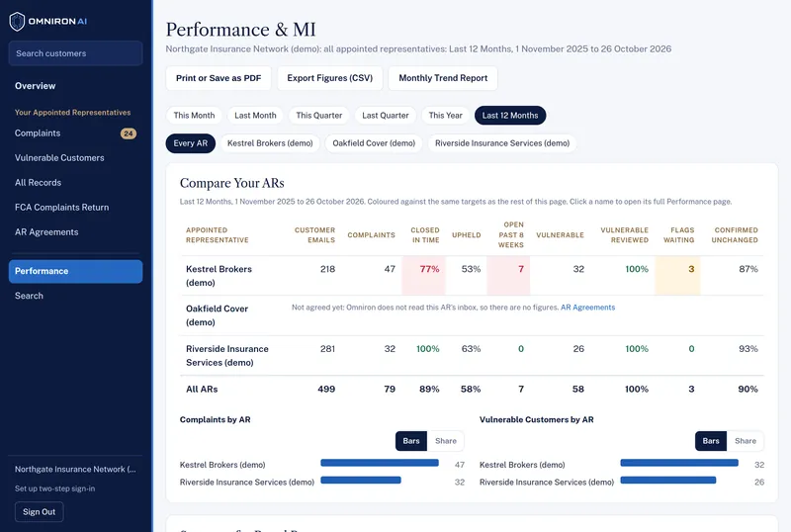Click Northgate Insurance Network account name
Screen dimensions: 791x532
click(75, 470)
